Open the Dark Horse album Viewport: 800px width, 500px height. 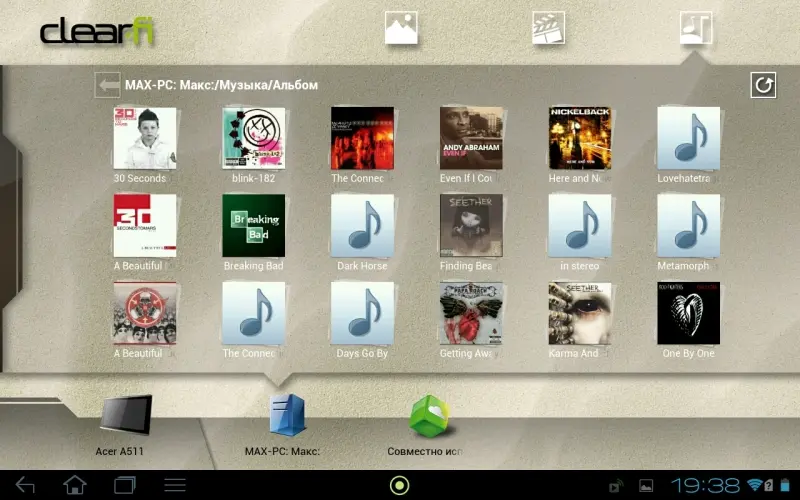coord(362,226)
